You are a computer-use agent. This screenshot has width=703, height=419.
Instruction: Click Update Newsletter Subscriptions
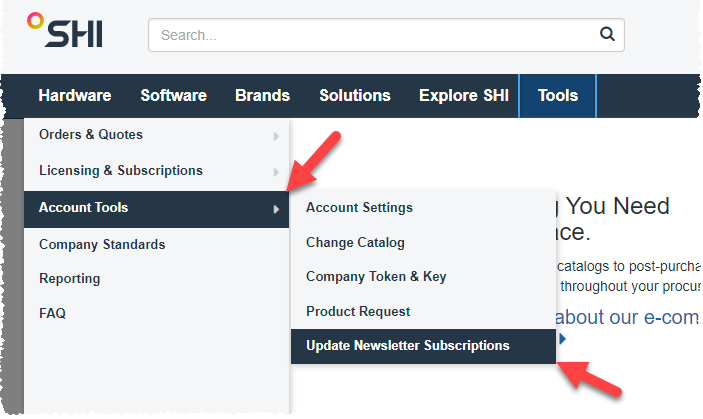point(423,346)
